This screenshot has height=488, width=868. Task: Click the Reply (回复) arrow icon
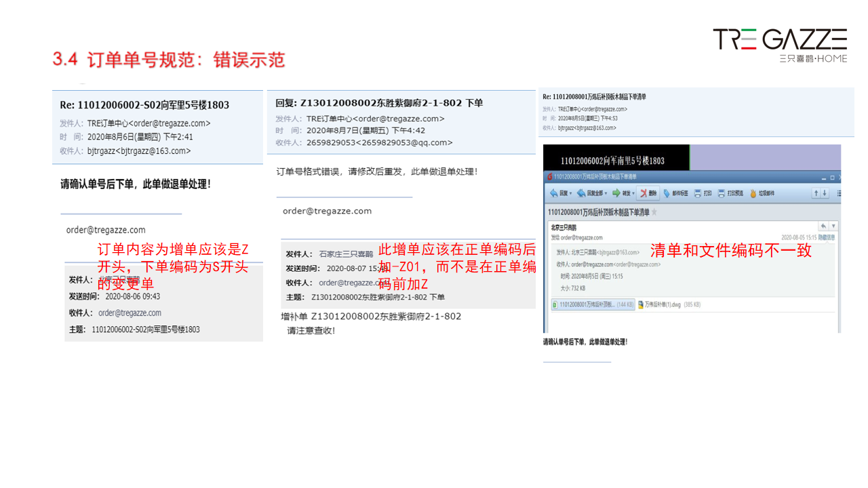coord(553,193)
